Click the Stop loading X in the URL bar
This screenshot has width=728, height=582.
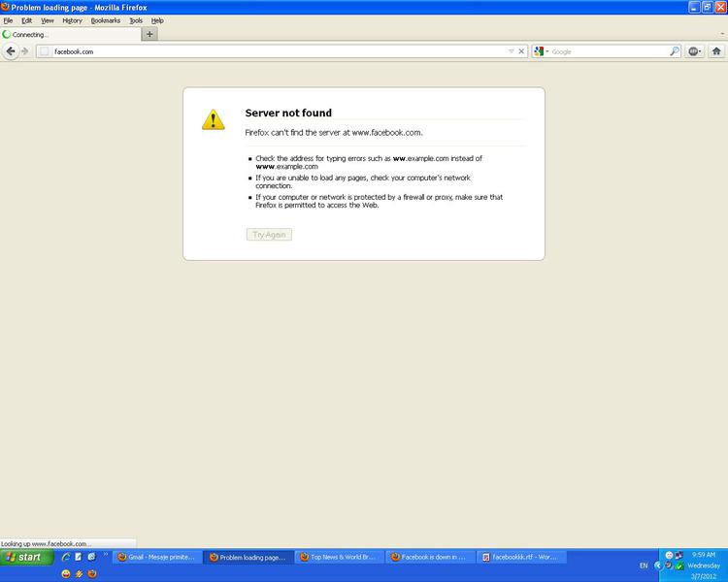[x=521, y=51]
